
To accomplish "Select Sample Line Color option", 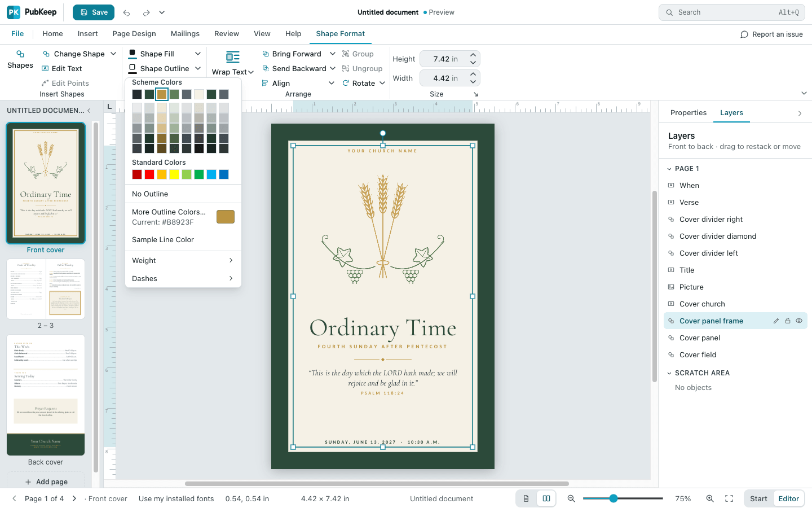I will (x=183, y=240).
